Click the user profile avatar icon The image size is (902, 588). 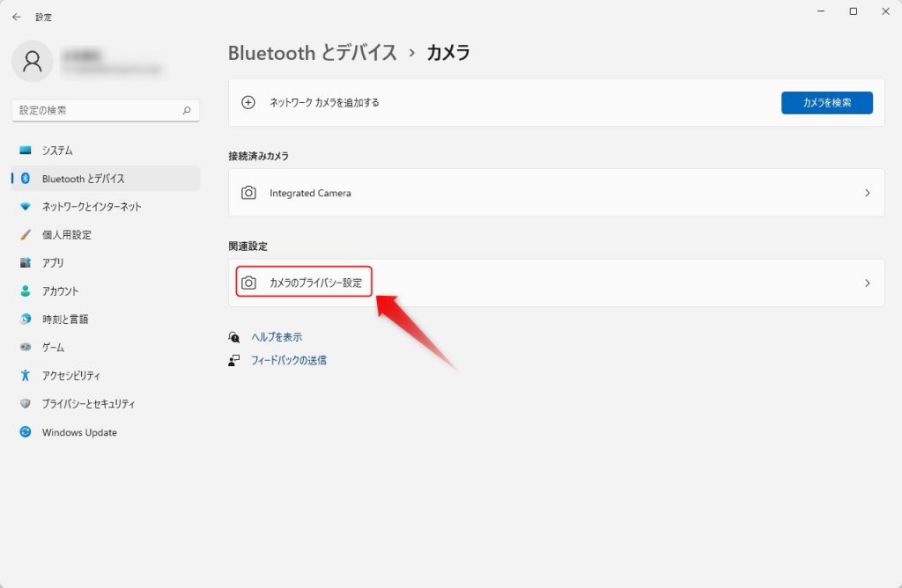tap(33, 61)
